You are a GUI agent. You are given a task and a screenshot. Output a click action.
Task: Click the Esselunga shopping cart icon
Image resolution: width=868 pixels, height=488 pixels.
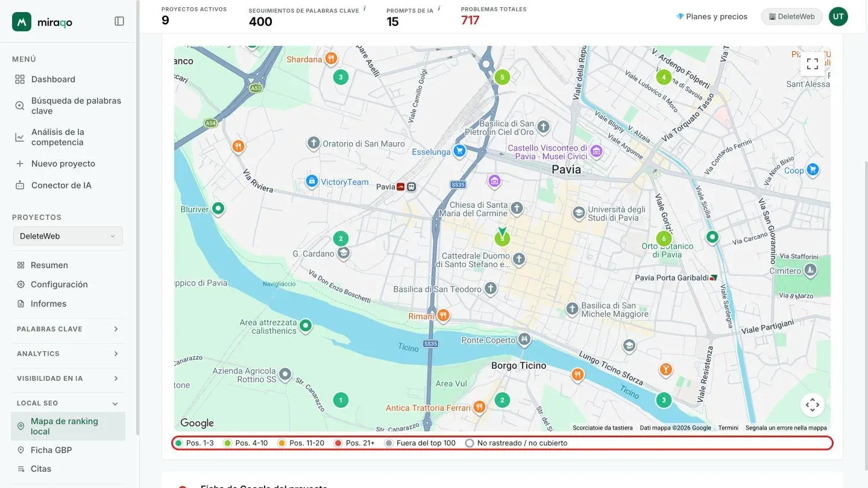click(460, 151)
